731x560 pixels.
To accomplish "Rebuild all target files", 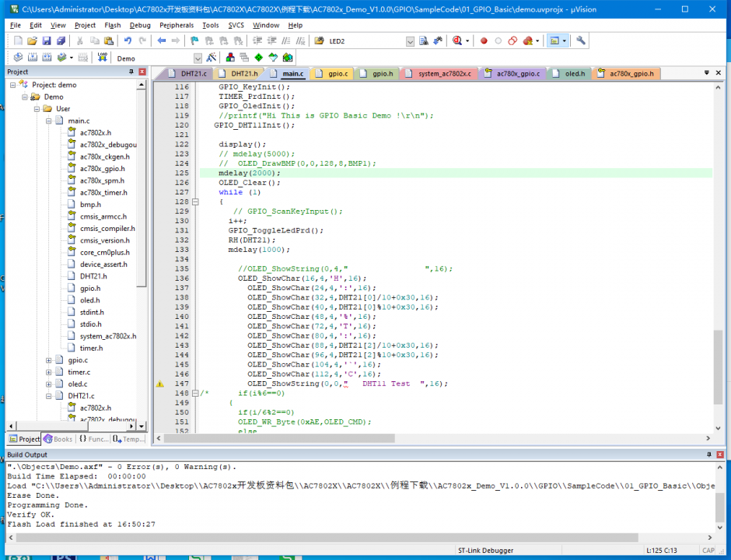I will click(x=47, y=58).
